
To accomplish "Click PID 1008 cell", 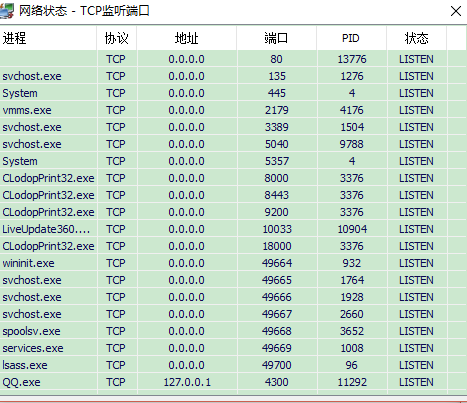I will [x=352, y=348].
